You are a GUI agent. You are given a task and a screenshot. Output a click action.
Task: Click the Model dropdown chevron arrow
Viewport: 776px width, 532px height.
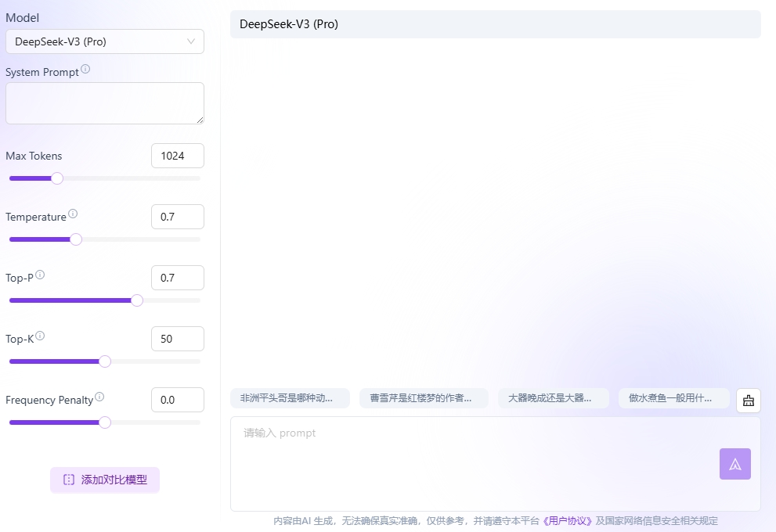[x=190, y=41]
